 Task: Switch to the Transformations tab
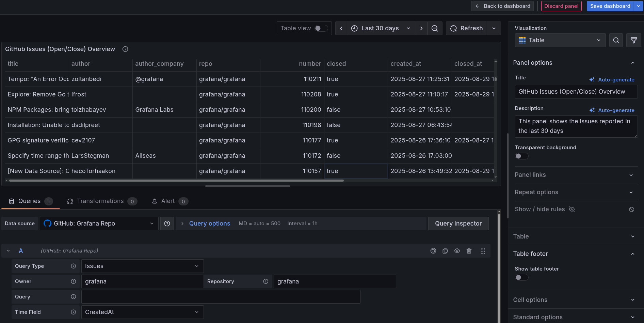pyautogui.click(x=100, y=201)
